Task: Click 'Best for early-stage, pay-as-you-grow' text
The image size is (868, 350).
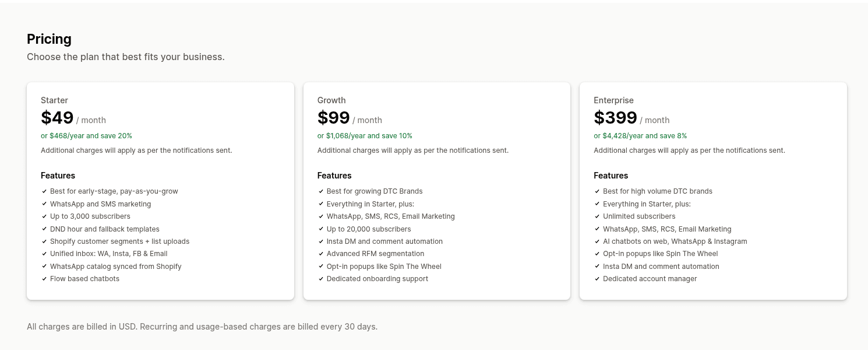Action: 114,191
